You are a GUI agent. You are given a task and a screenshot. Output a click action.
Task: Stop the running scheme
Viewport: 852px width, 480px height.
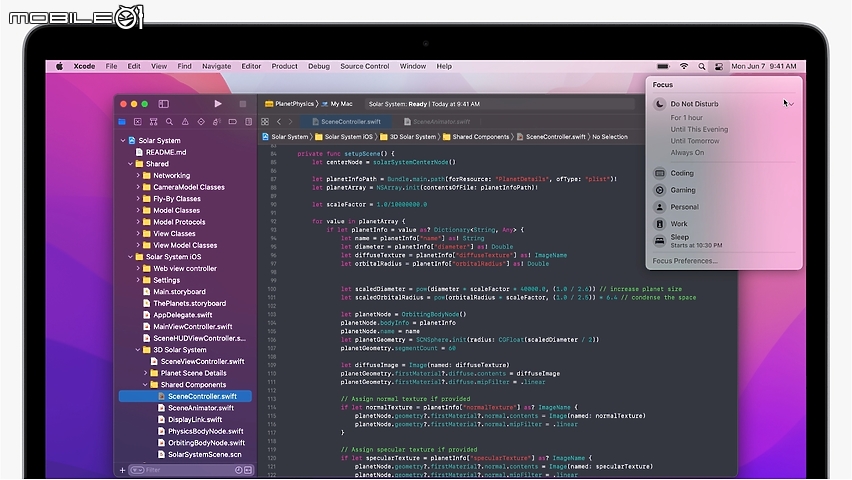242,104
